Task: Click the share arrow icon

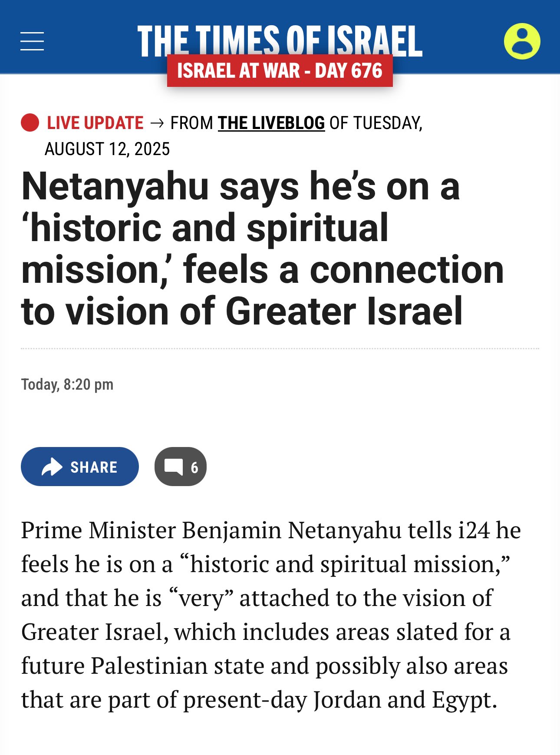Action: pos(52,467)
